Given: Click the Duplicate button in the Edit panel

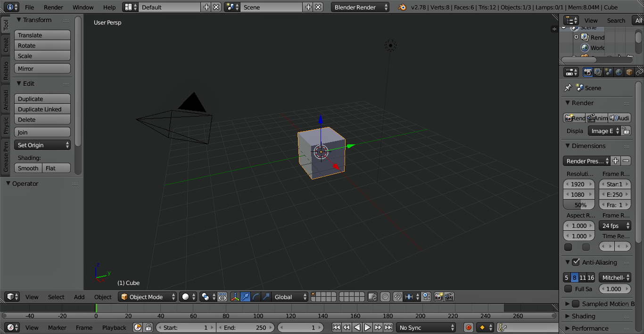Looking at the screenshot, I should click(x=42, y=98).
